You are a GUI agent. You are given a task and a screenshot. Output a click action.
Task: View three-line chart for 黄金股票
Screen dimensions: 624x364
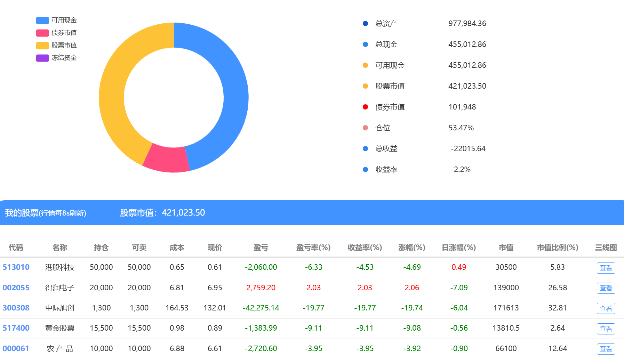[x=606, y=329]
